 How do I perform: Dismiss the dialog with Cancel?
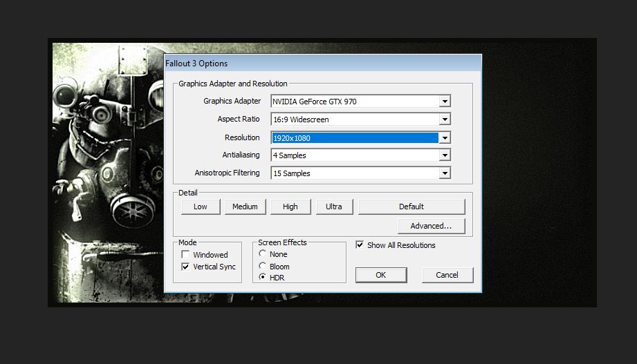pos(447,275)
